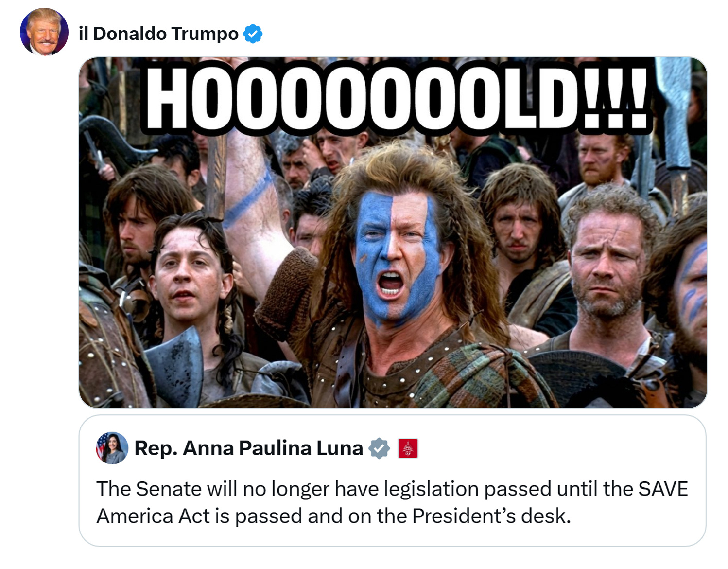
Task: Click the brown knitted sleeve on raised arm
Action: pos(287,292)
